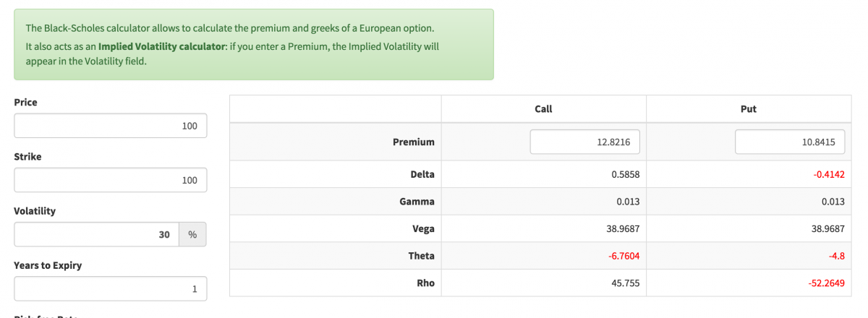Click the Call Delta value 0.5858
This screenshot has width=868, height=318.
point(625,174)
